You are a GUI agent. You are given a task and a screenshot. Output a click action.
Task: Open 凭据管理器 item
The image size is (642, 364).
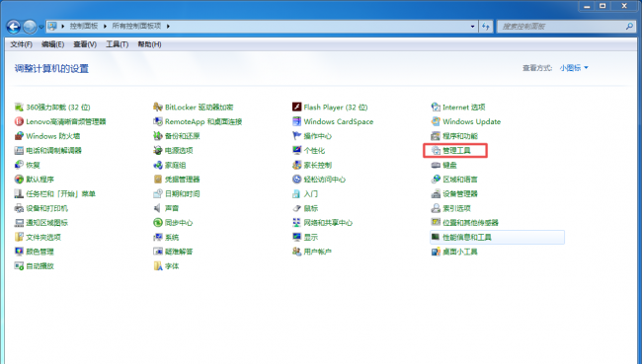[177, 180]
